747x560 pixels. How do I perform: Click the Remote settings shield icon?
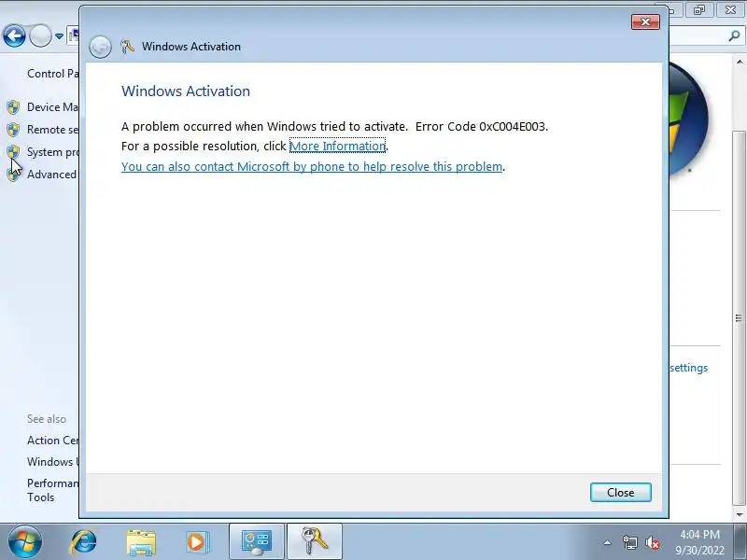pos(13,130)
